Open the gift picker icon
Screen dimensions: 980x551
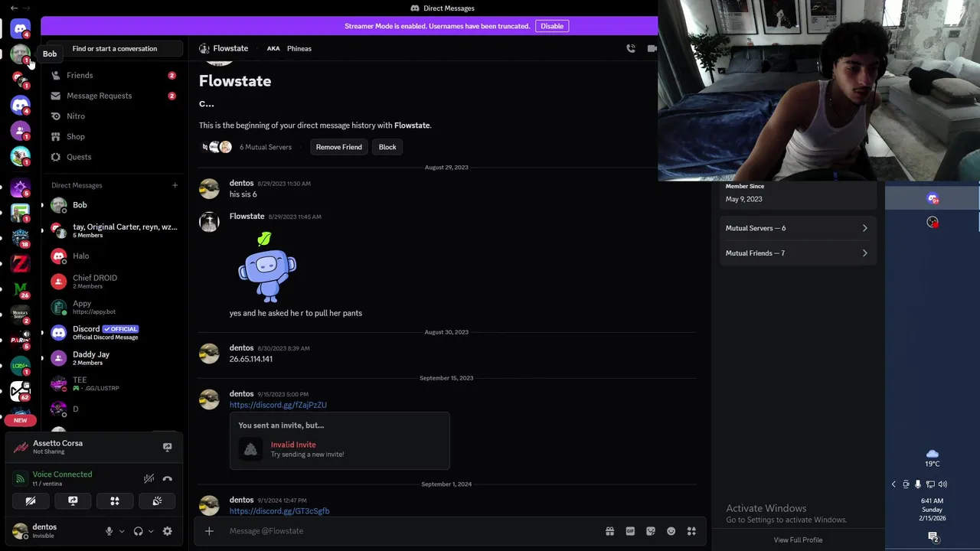609,531
